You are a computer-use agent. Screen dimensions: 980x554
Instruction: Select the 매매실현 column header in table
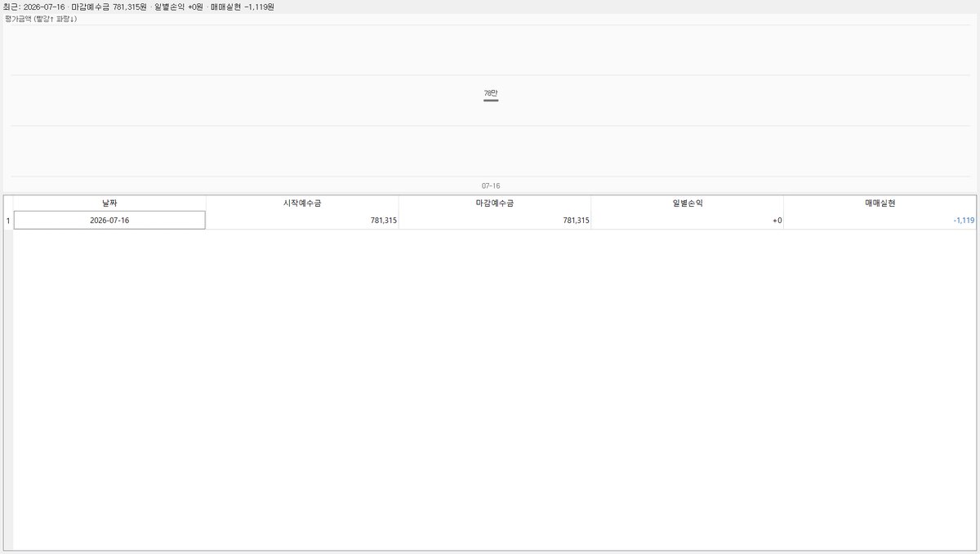(x=880, y=203)
